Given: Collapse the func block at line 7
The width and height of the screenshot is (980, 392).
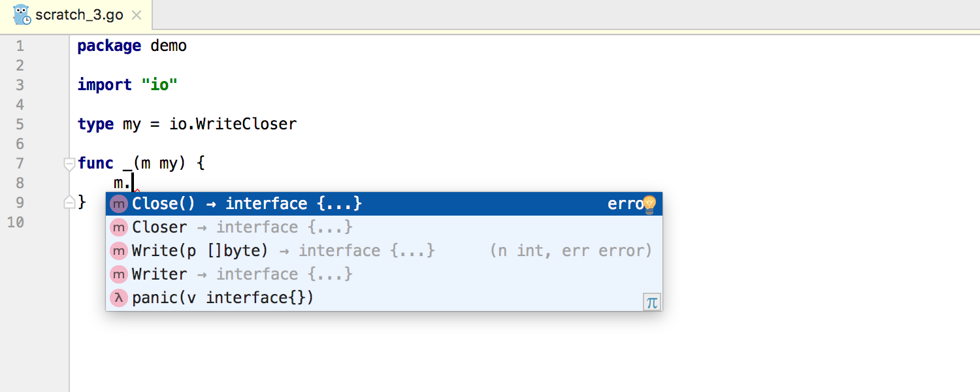Looking at the screenshot, I should (x=69, y=164).
